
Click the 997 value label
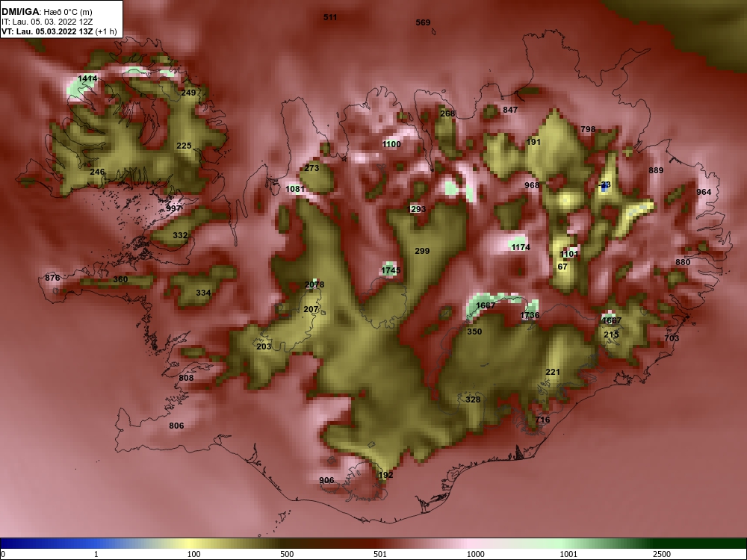(x=174, y=208)
